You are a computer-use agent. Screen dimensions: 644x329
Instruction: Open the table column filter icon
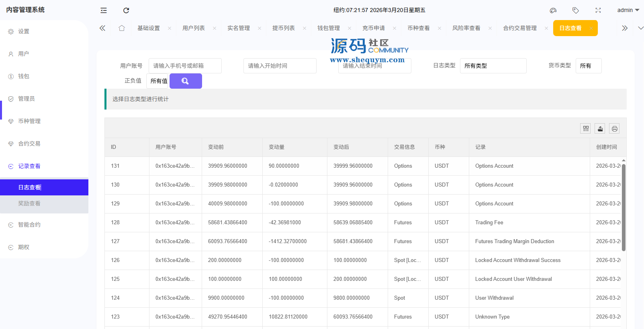(x=586, y=128)
